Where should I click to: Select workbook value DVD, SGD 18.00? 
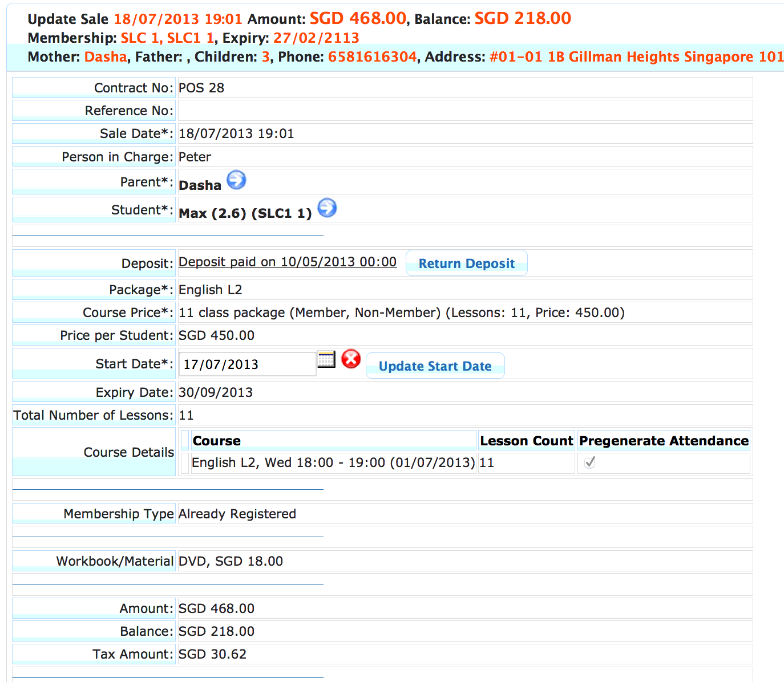[x=231, y=561]
